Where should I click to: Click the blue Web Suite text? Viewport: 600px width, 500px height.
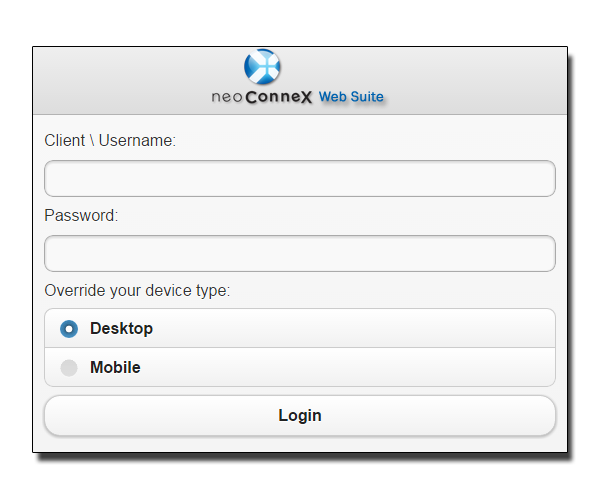[351, 97]
